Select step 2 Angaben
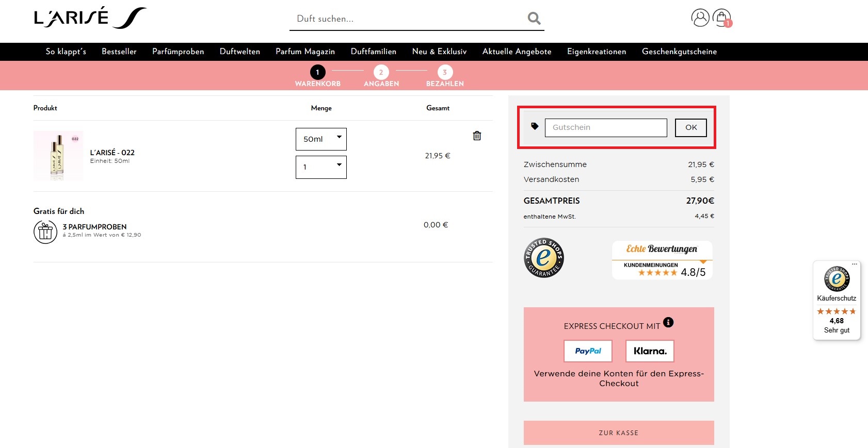Image resolution: width=868 pixels, height=448 pixels. click(381, 76)
